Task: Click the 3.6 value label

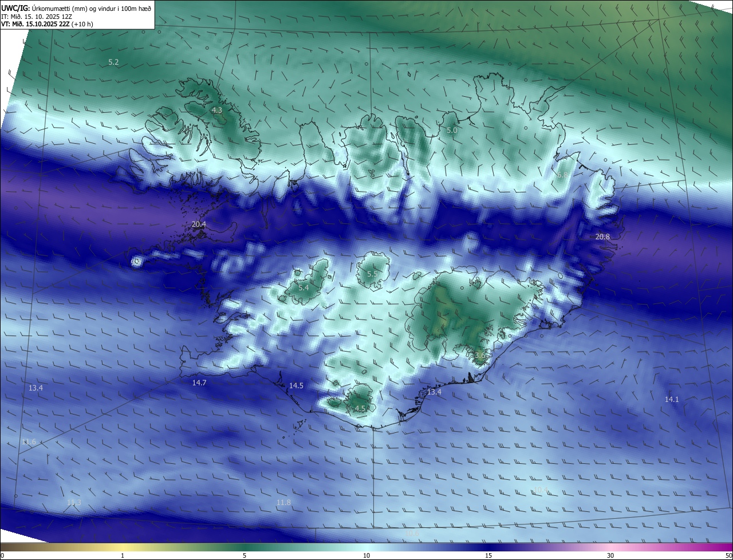Action: (x=480, y=356)
